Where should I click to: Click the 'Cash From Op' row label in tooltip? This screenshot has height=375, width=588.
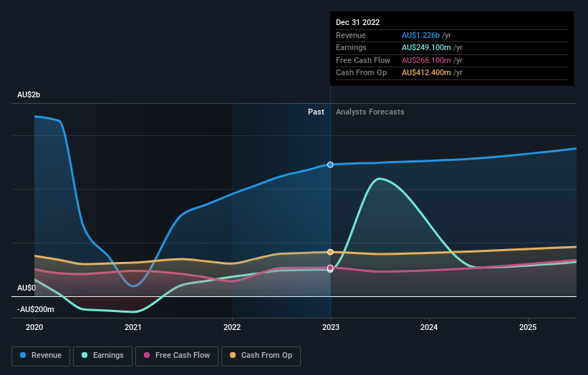[361, 73]
